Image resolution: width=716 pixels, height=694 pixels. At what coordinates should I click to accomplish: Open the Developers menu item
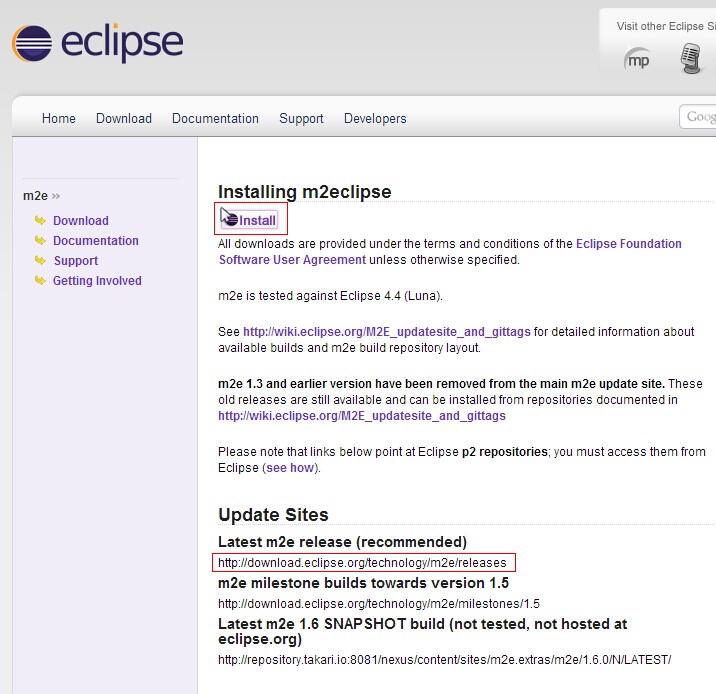click(375, 118)
